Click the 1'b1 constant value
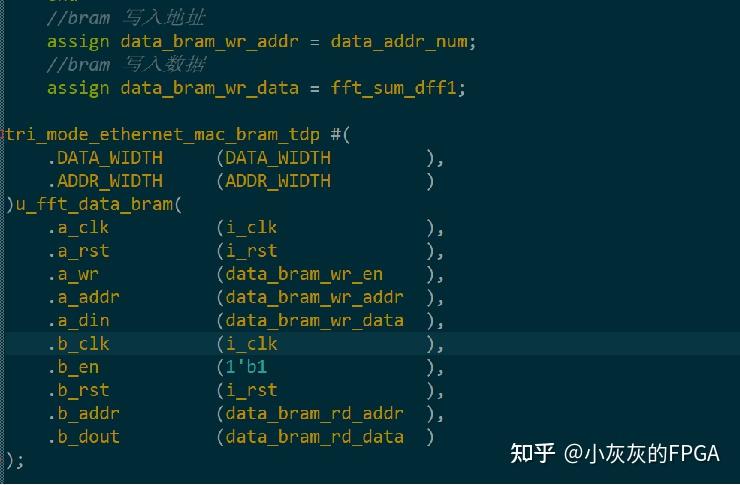The width and height of the screenshot is (740, 485). point(246,367)
